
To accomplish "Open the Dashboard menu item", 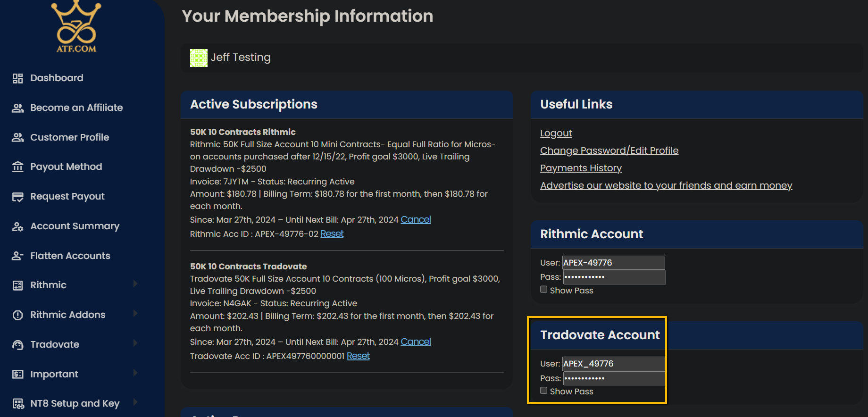I will 57,78.
